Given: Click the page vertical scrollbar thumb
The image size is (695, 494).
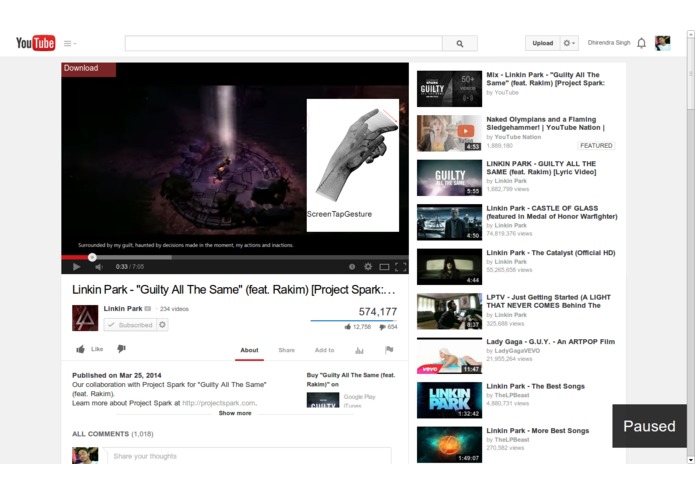Looking at the screenshot, I should 691,73.
